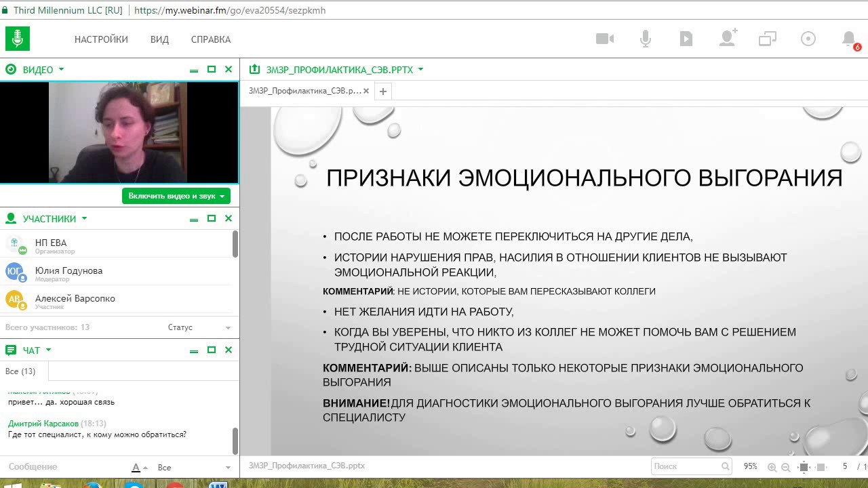Screen dimensions: 868x488
Task: Maximize the ВИДЕО panel
Action: tap(212, 69)
